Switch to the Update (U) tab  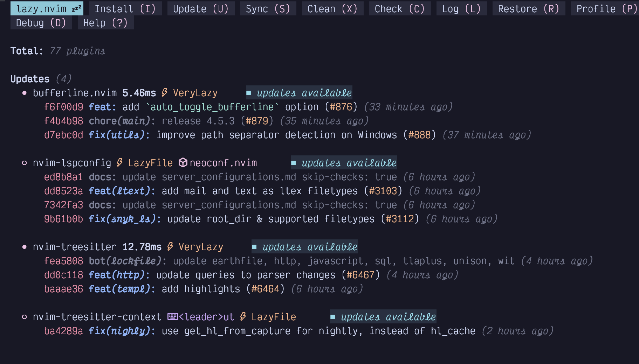click(201, 9)
